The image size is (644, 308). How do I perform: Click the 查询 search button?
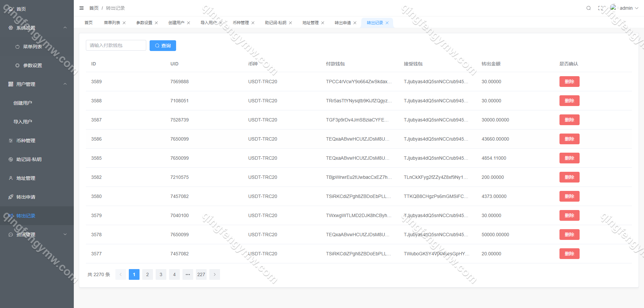(163, 46)
